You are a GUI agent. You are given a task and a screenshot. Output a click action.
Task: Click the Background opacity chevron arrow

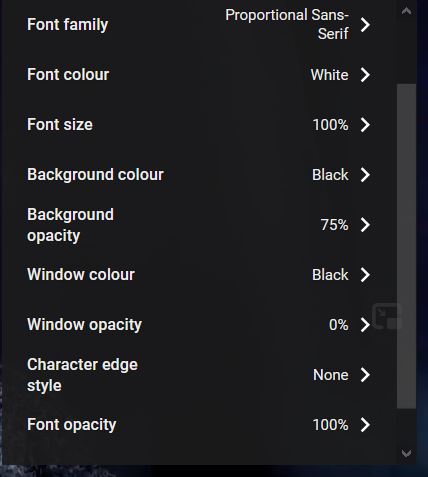[365, 225]
